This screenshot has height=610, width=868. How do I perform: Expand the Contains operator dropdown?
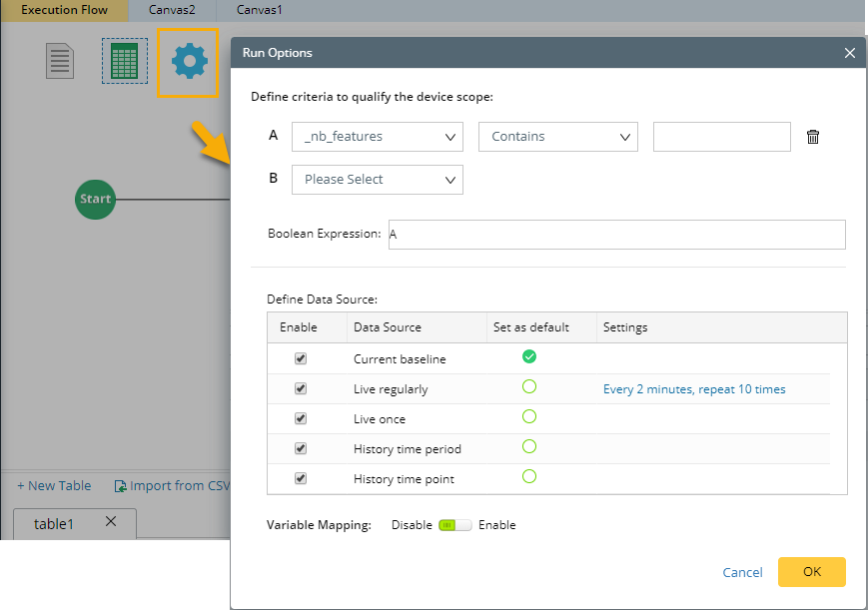click(558, 137)
